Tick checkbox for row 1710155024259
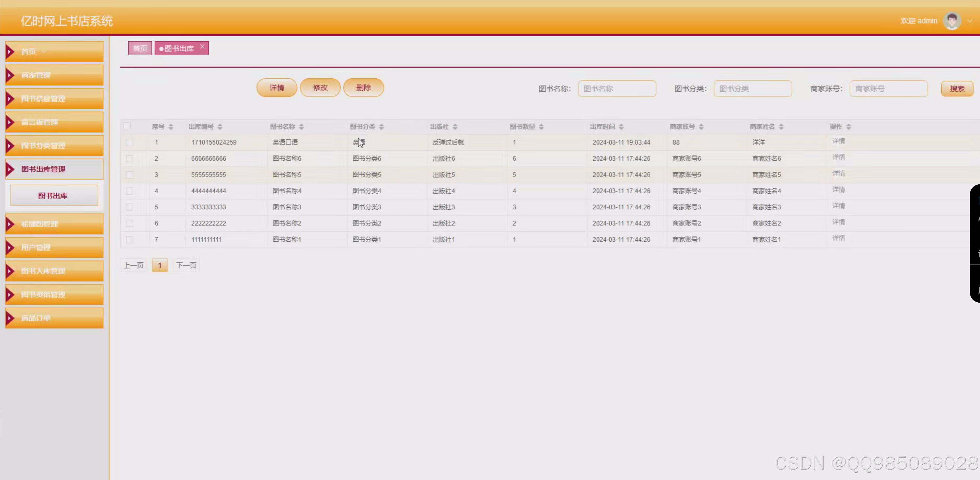Viewport: 980px width, 480px height. click(x=129, y=142)
